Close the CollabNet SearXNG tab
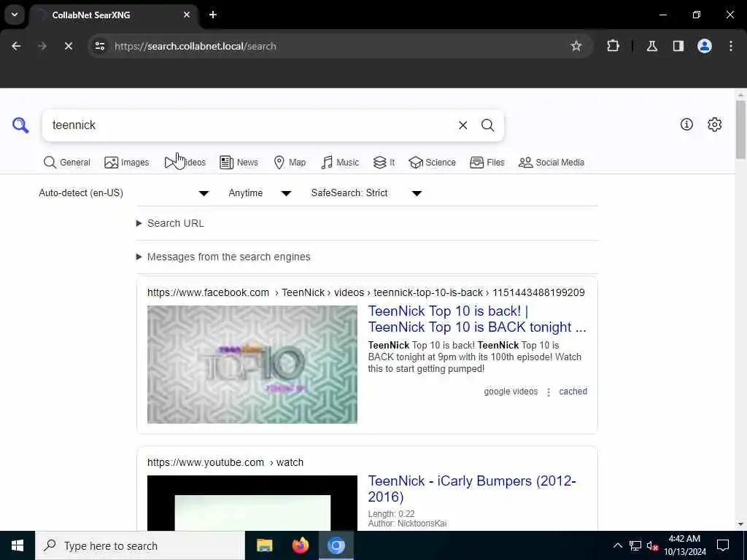This screenshot has width=747, height=560. (187, 15)
